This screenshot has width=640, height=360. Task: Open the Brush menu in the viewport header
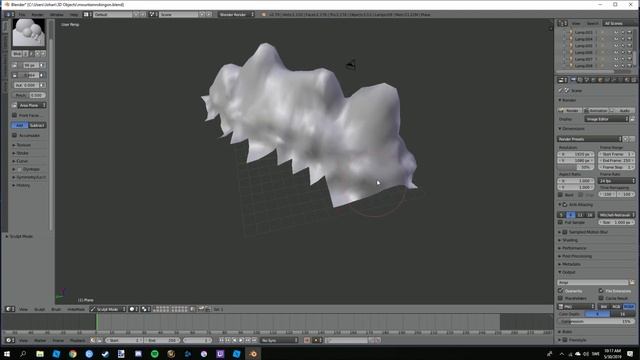pyautogui.click(x=56, y=309)
